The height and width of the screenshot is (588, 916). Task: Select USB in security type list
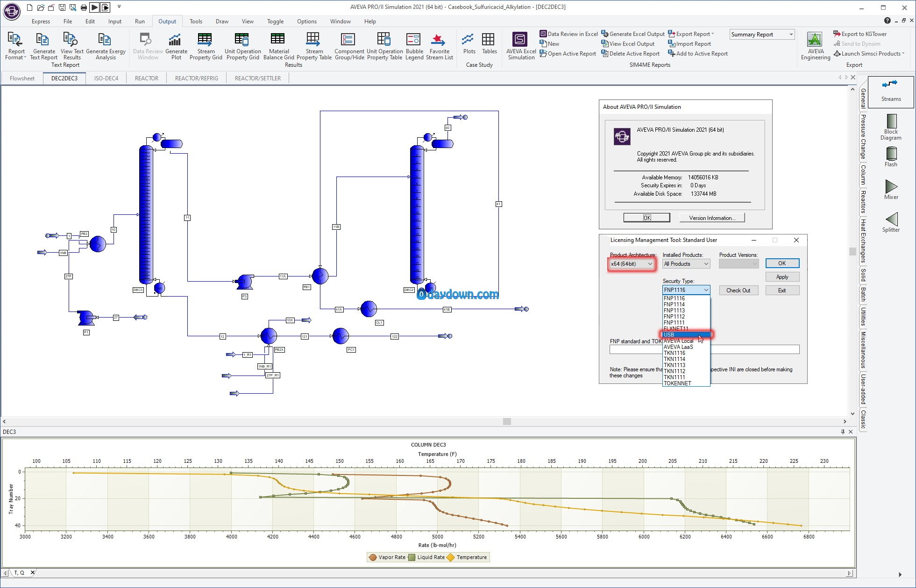click(686, 334)
